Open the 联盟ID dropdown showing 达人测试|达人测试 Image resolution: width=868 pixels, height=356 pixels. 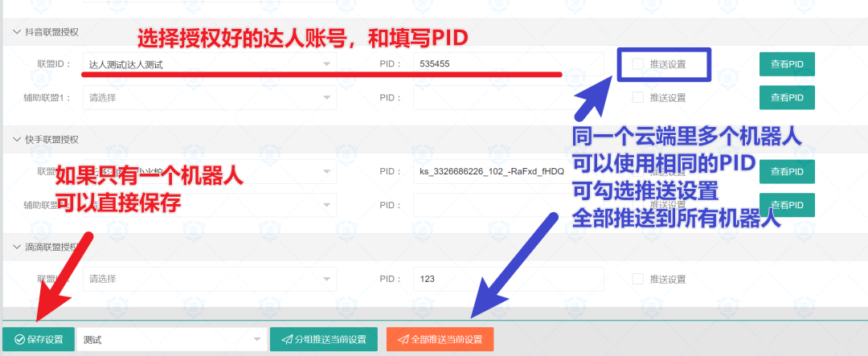[x=210, y=64]
